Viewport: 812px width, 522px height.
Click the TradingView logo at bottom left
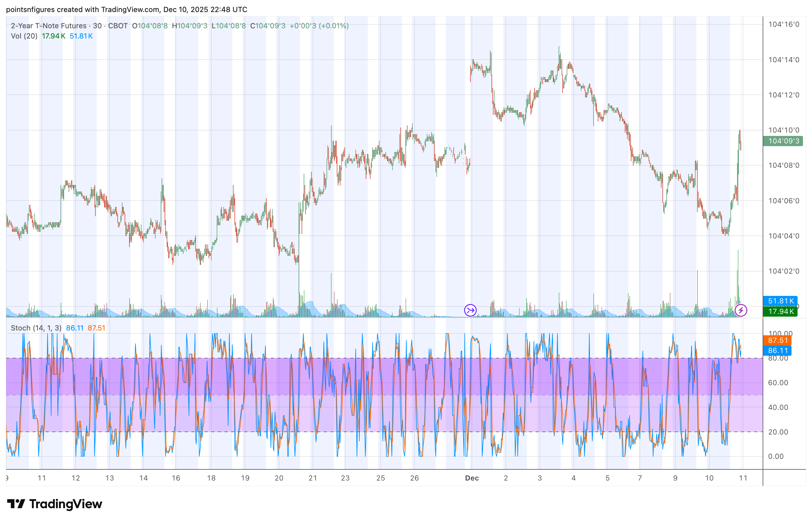(54, 504)
